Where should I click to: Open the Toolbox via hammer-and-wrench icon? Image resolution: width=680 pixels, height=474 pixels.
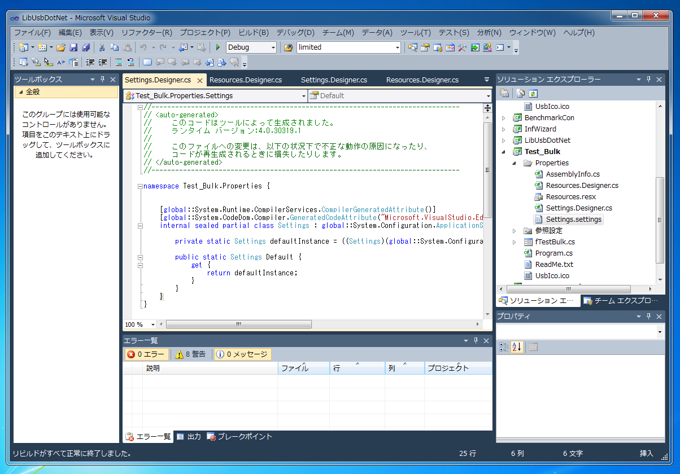tap(462, 47)
